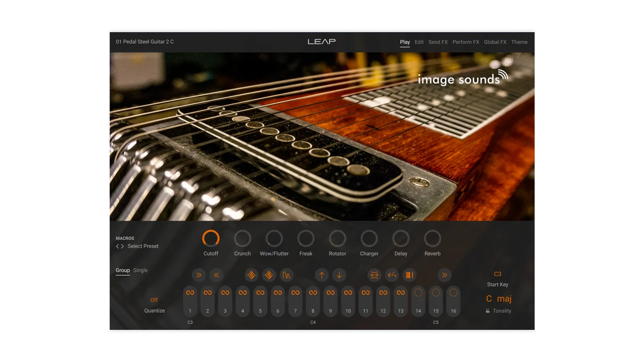Click the first double right-arrow playback icon

(x=199, y=275)
